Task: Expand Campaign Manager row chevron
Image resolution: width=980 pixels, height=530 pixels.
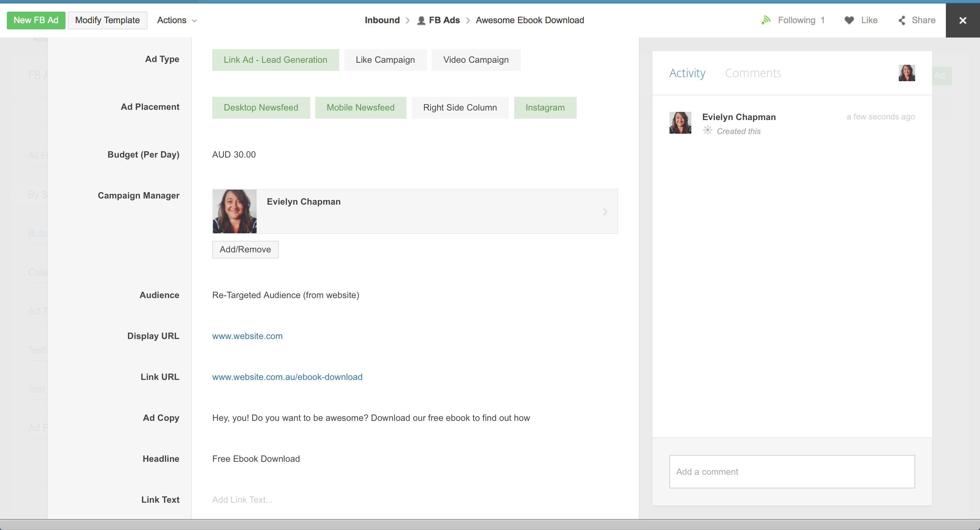Action: pyautogui.click(x=605, y=212)
